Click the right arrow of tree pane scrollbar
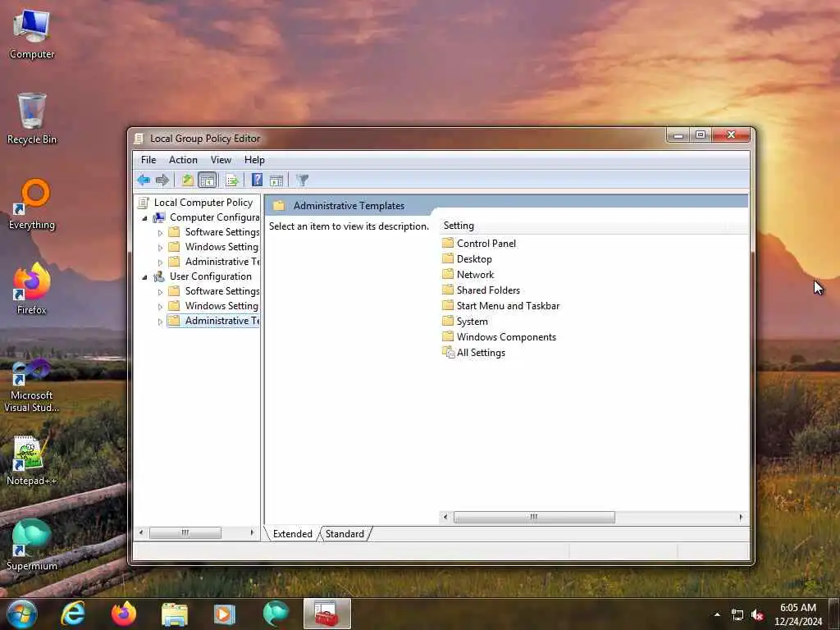The image size is (840, 630). click(252, 532)
